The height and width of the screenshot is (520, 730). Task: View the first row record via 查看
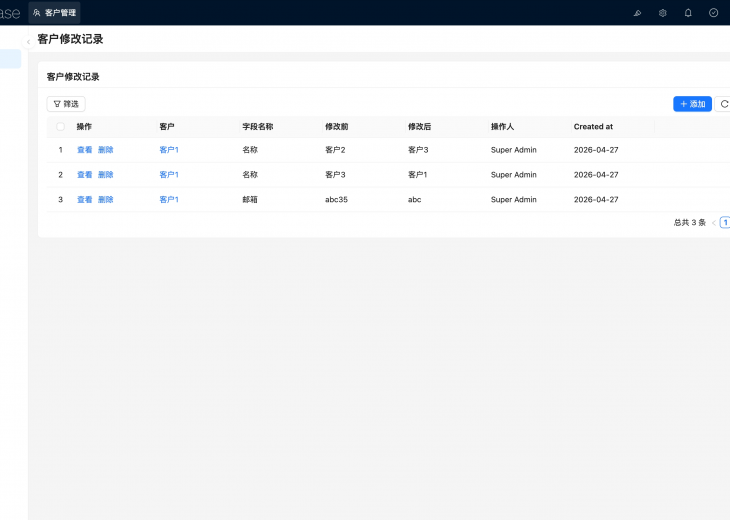pos(84,150)
